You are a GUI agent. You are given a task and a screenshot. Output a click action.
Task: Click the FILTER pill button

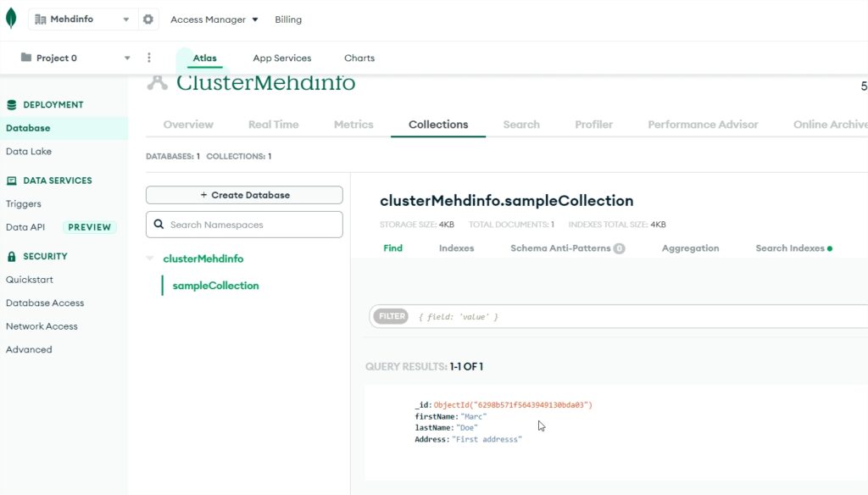pos(392,316)
